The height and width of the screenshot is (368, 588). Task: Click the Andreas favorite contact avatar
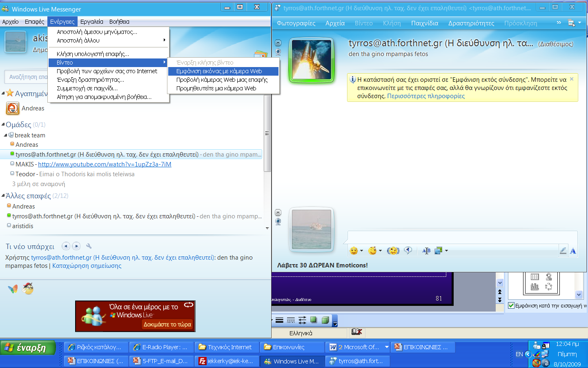click(x=13, y=108)
